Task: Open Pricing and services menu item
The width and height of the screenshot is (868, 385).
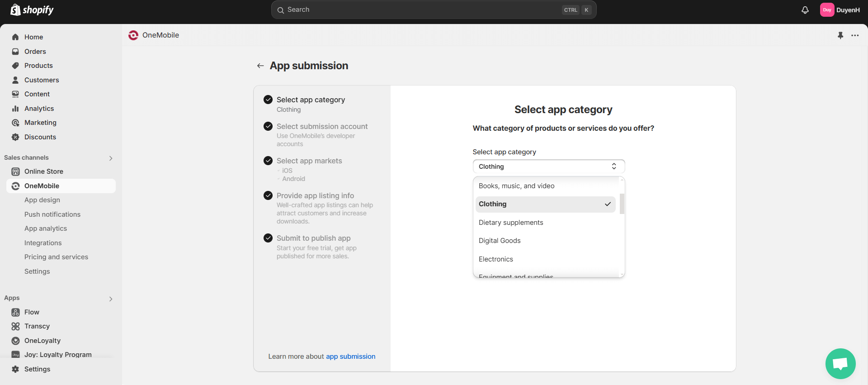Action: [x=57, y=257]
